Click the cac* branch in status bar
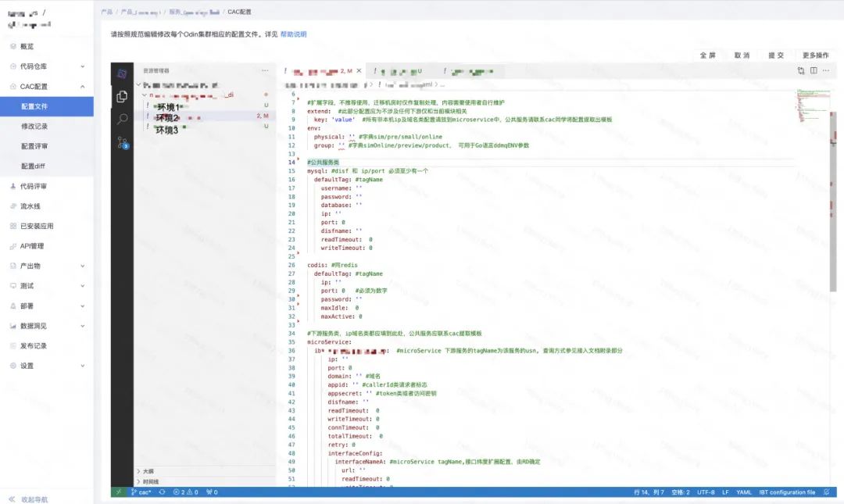This screenshot has width=844, height=504. click(141, 492)
